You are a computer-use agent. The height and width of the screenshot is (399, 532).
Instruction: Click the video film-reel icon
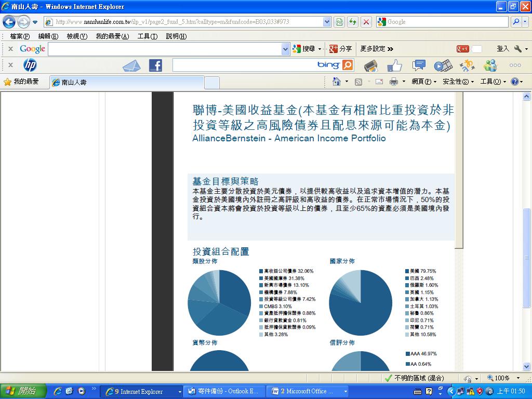pos(443,65)
